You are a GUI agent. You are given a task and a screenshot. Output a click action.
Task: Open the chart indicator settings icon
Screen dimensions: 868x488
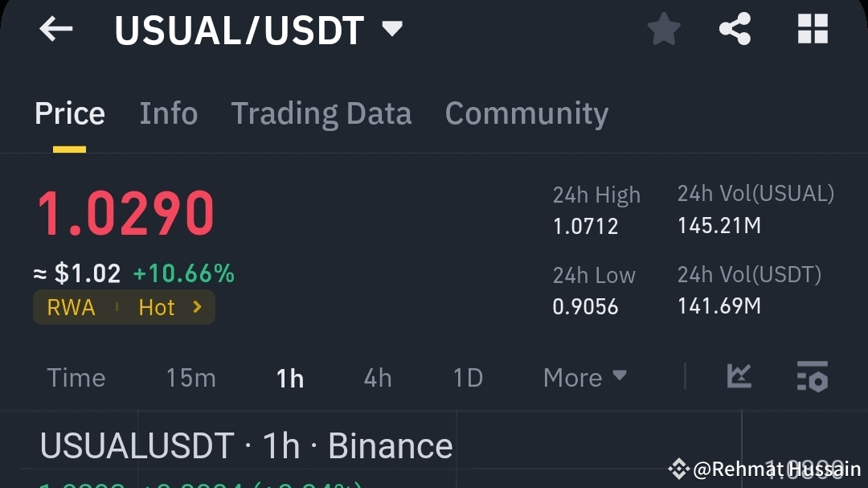click(x=812, y=377)
